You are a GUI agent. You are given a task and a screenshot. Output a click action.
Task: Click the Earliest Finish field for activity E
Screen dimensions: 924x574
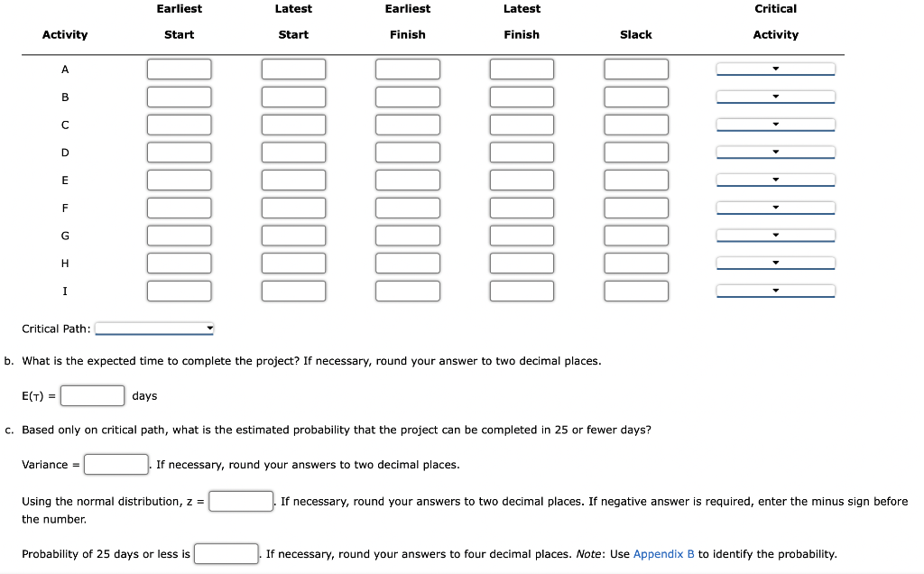(407, 179)
